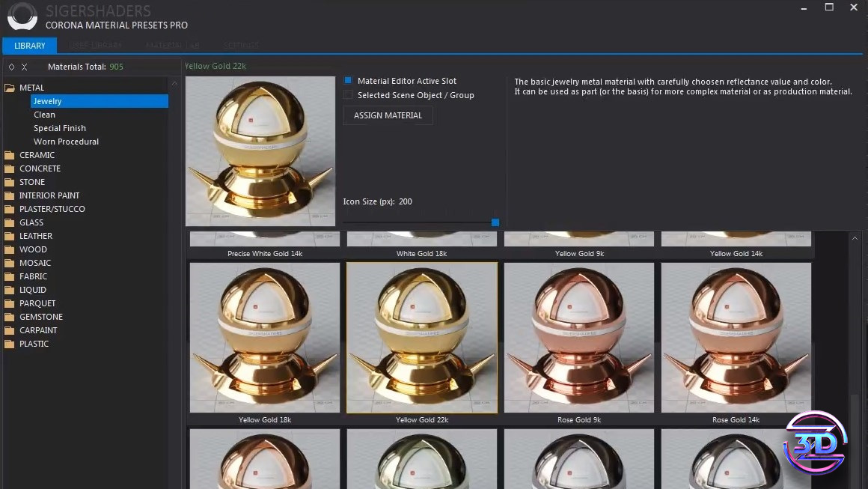Click the expand-all diamond icon above the tree
The width and height of the screenshot is (868, 489).
(x=11, y=67)
